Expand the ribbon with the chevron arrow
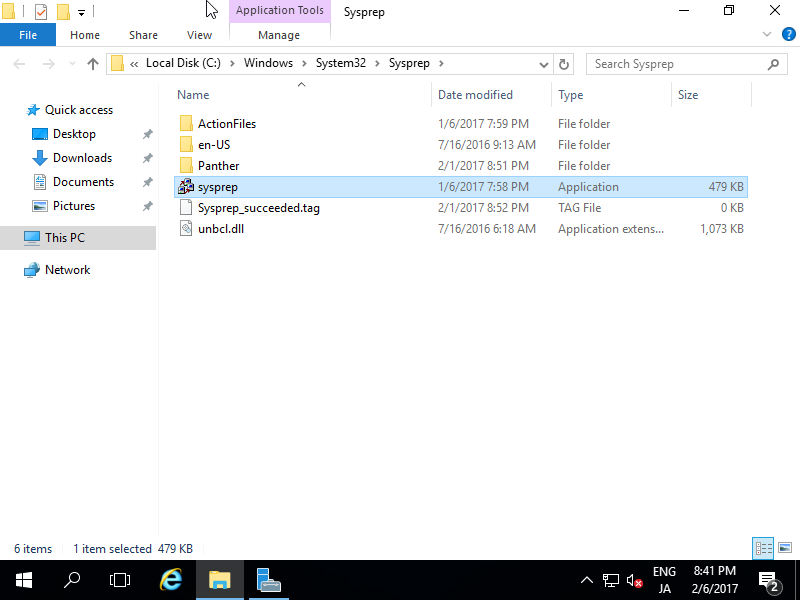The height and width of the screenshot is (600, 800). click(767, 33)
